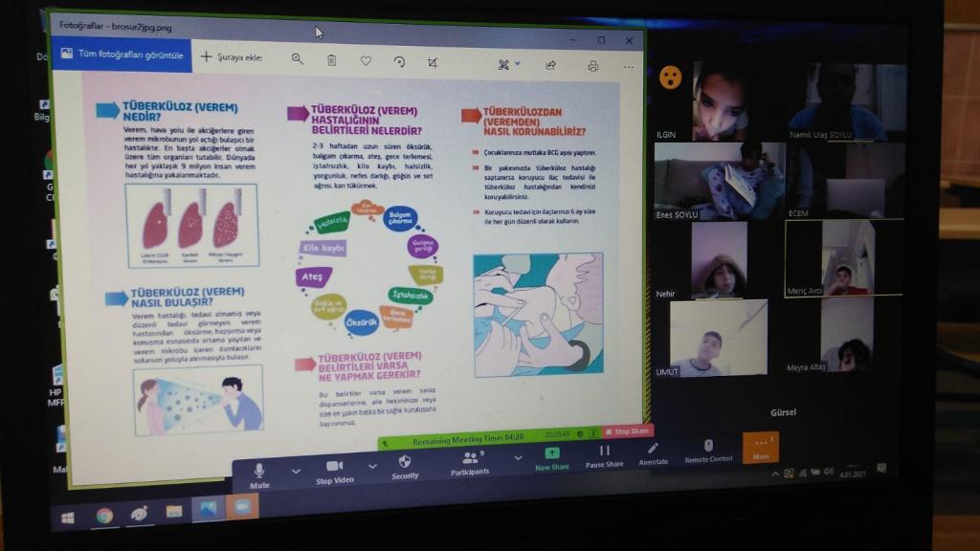Select Meriç Avcı video tile
980x551 pixels.
click(x=844, y=257)
